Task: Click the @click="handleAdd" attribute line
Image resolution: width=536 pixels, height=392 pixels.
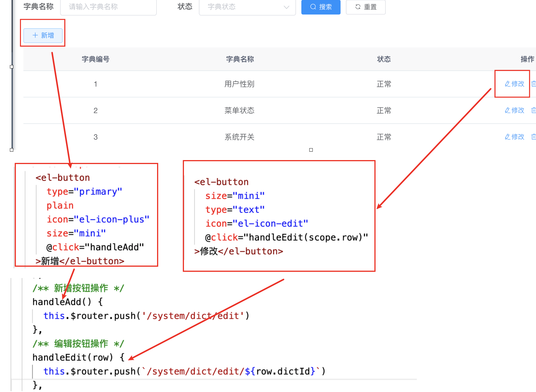Action: pos(95,247)
